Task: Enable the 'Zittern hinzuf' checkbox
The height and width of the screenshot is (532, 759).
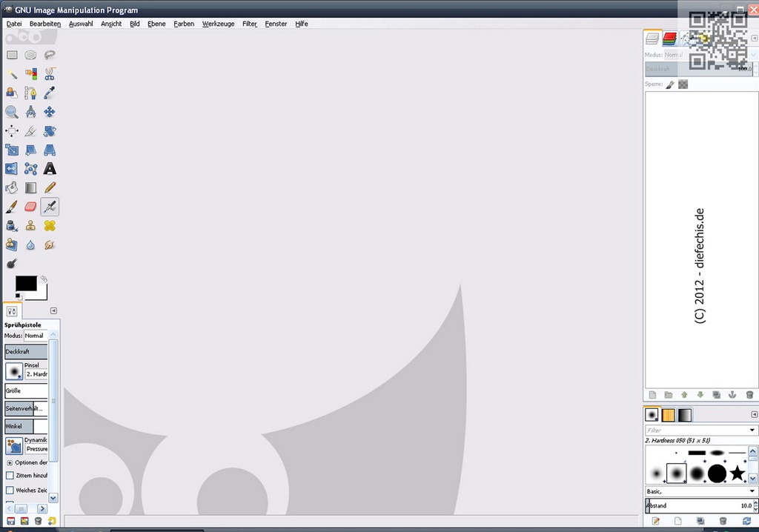Action: [x=10, y=476]
